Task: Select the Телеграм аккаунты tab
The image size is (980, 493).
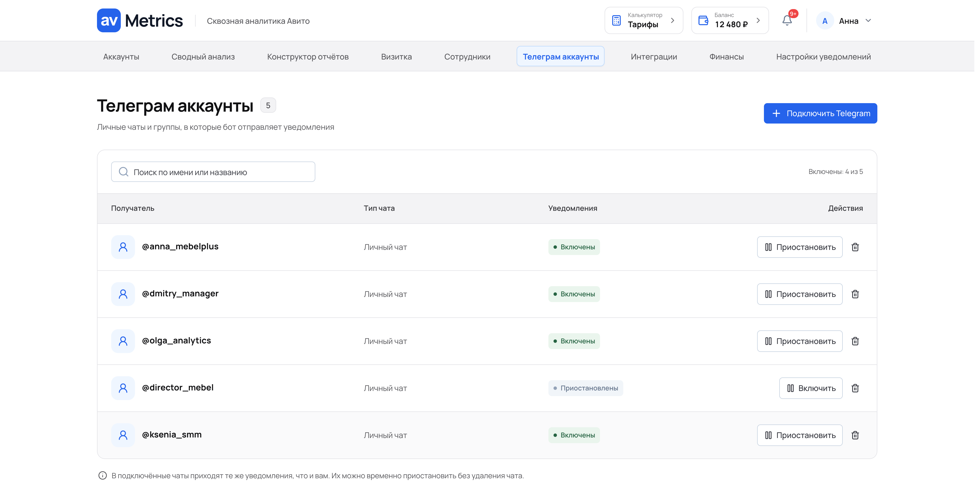Action: [x=560, y=57]
